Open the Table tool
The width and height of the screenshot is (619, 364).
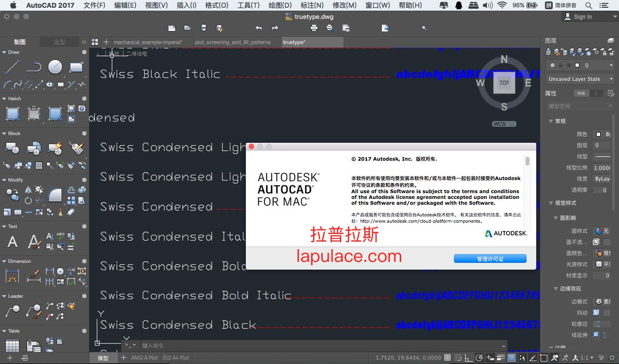pos(12,346)
